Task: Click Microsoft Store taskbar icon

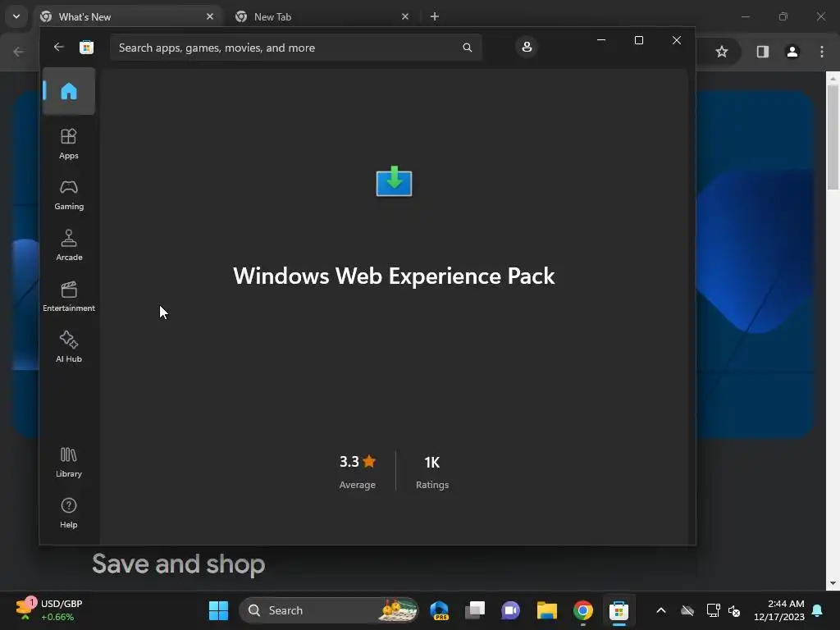Action: coord(619,610)
